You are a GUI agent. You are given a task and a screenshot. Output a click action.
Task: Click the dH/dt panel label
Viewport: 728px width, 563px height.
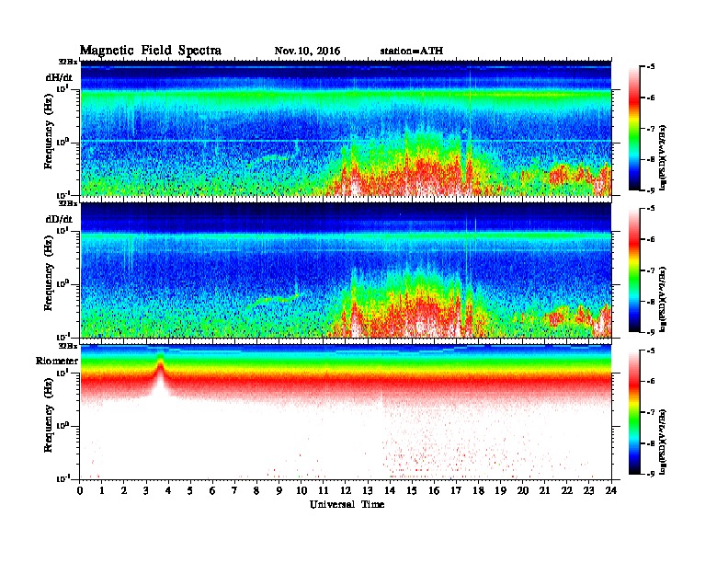tap(59, 77)
